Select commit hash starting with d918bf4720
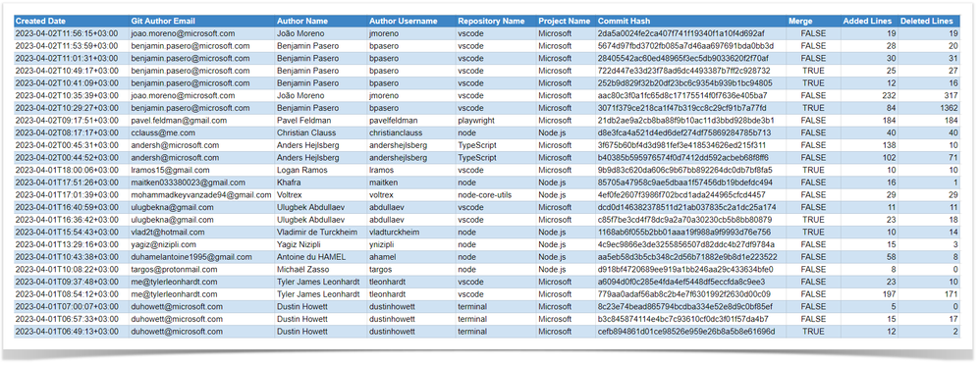 coord(685,270)
